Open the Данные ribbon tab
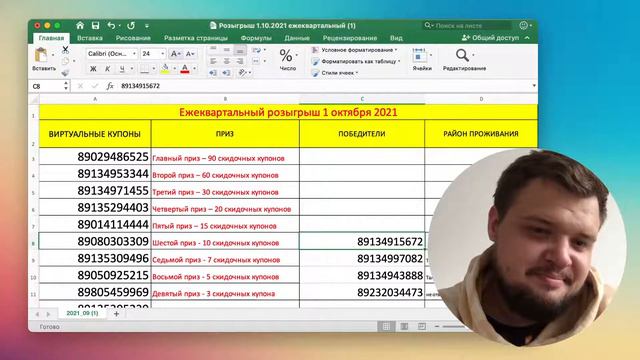Viewport: 640px width, 360px height. (297, 38)
